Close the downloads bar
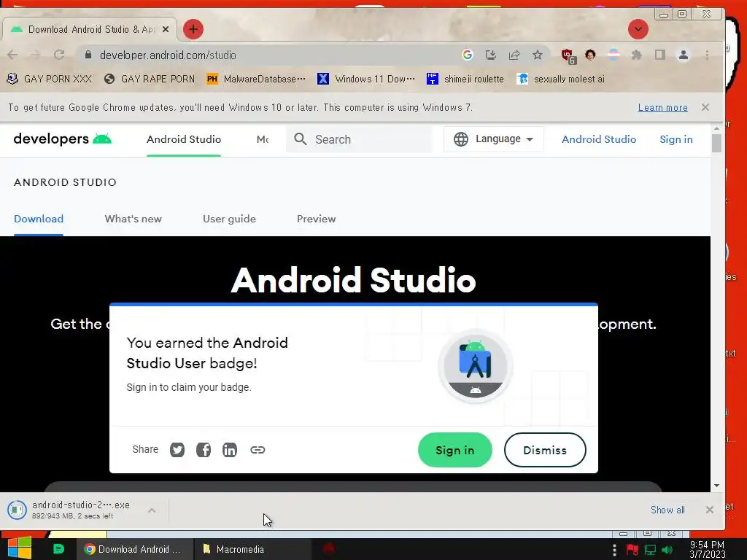 click(x=709, y=510)
